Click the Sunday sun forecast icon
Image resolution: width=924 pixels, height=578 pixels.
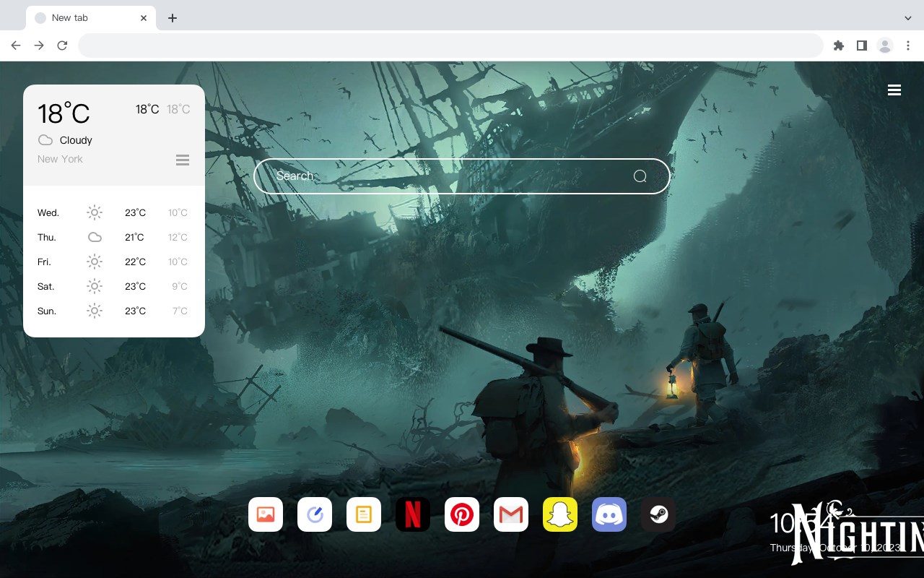point(95,311)
